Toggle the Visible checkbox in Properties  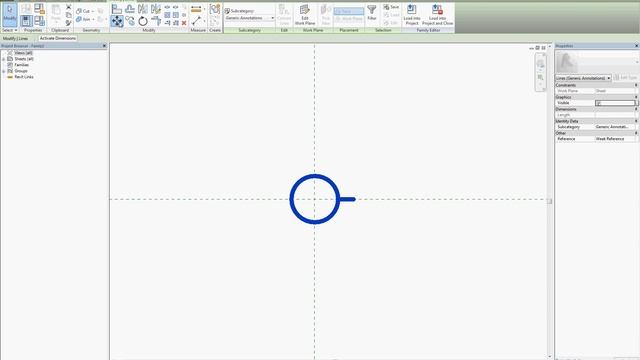pos(598,103)
